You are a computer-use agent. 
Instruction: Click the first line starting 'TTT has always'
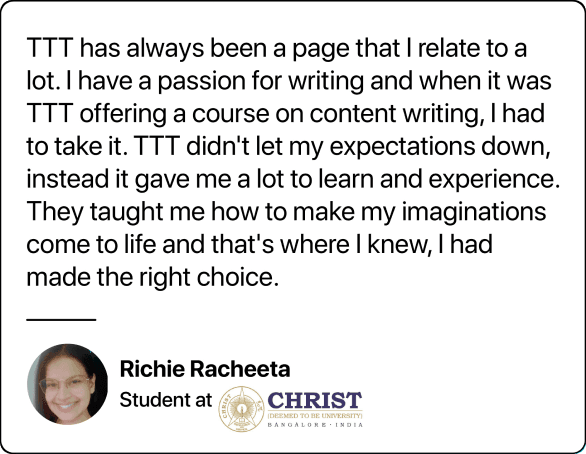click(x=277, y=49)
